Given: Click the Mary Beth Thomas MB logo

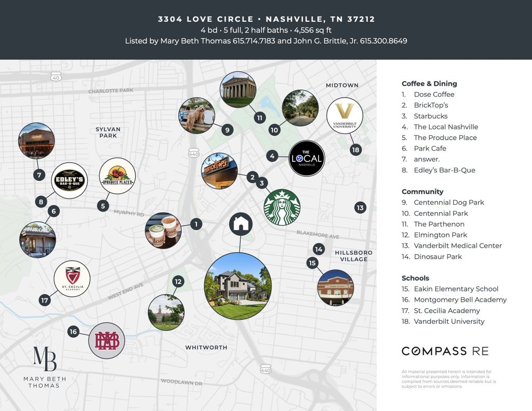Looking at the screenshot, I should coord(45,367).
